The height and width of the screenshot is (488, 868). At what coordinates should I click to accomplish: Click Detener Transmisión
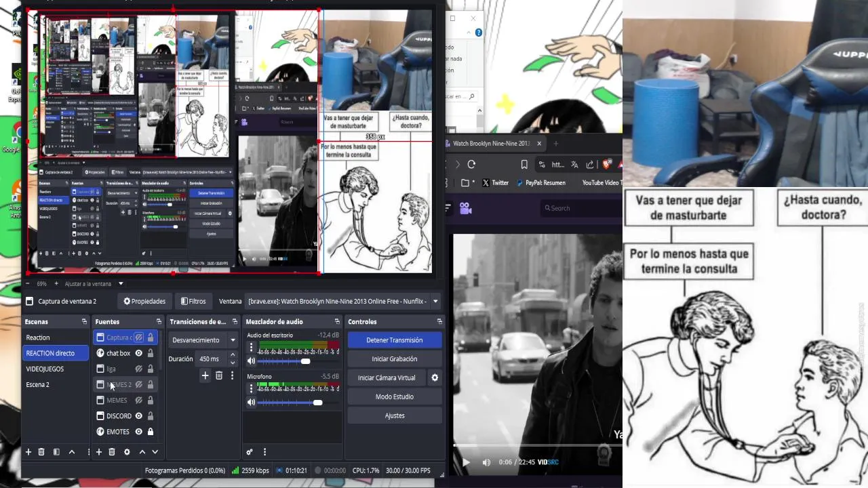[x=395, y=340]
